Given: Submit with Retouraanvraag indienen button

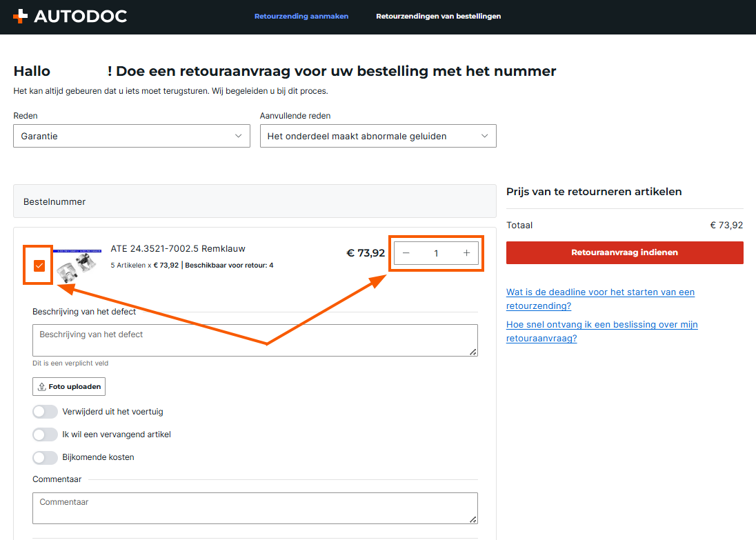Looking at the screenshot, I should [624, 252].
